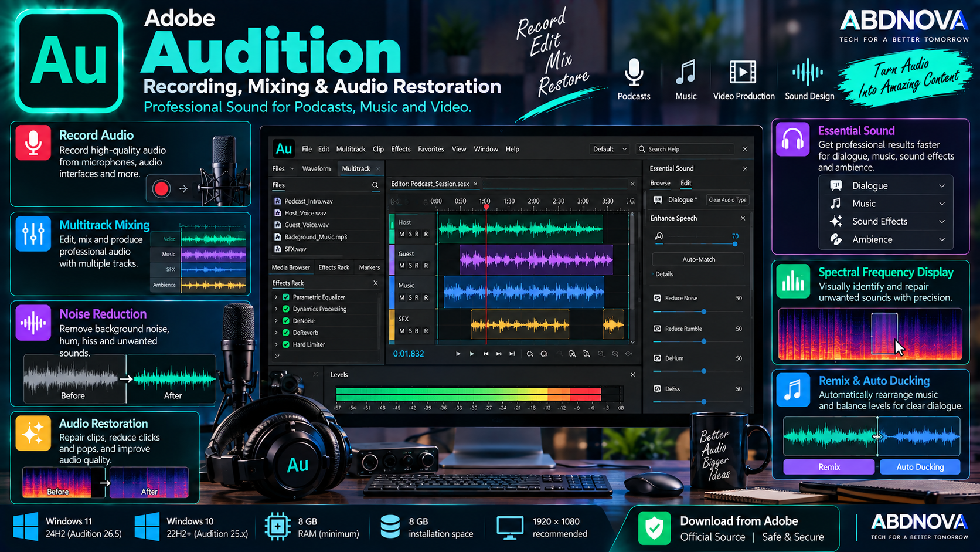980x552 pixels.
Task: Solo the Guest track with S
Action: [410, 266]
